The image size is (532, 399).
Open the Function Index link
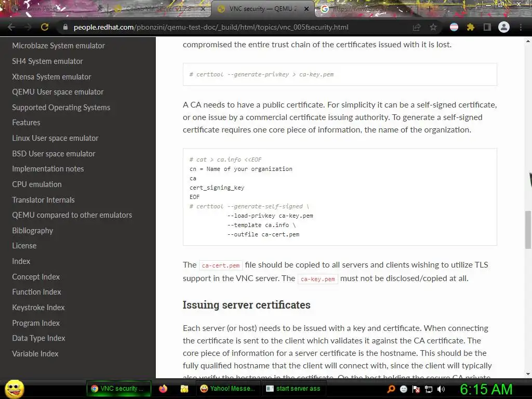coord(37,292)
